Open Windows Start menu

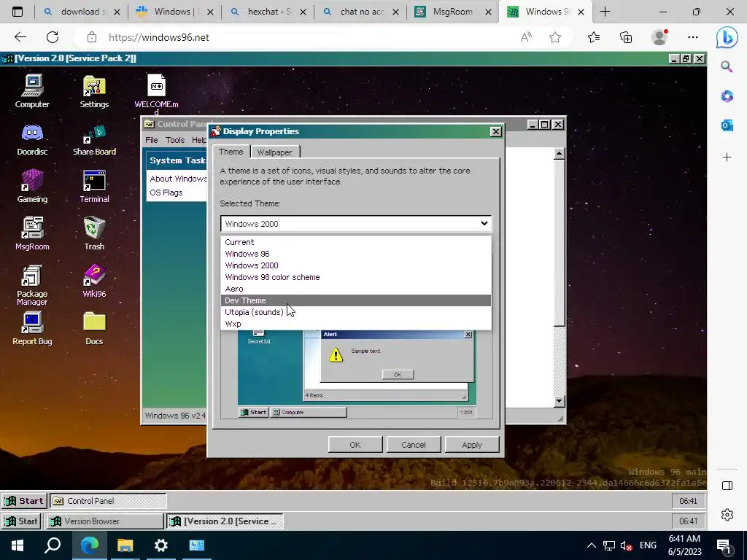click(18, 545)
